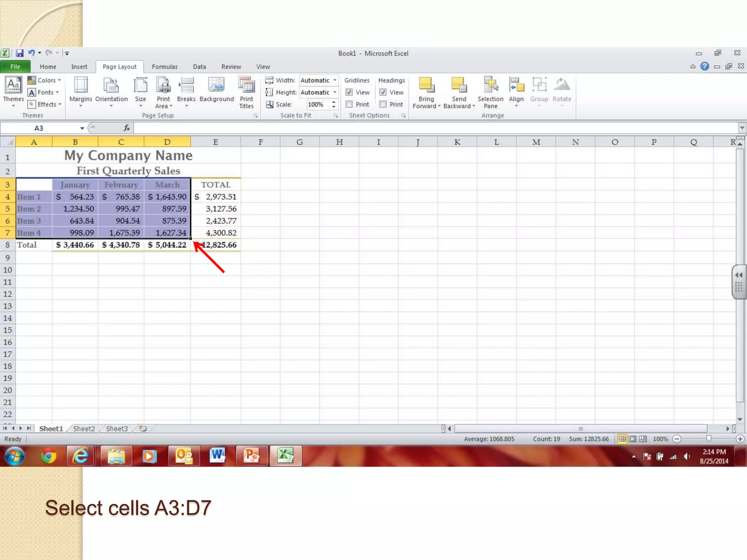Switch to the Home tab
Screen dimensions: 747x560
click(x=48, y=67)
